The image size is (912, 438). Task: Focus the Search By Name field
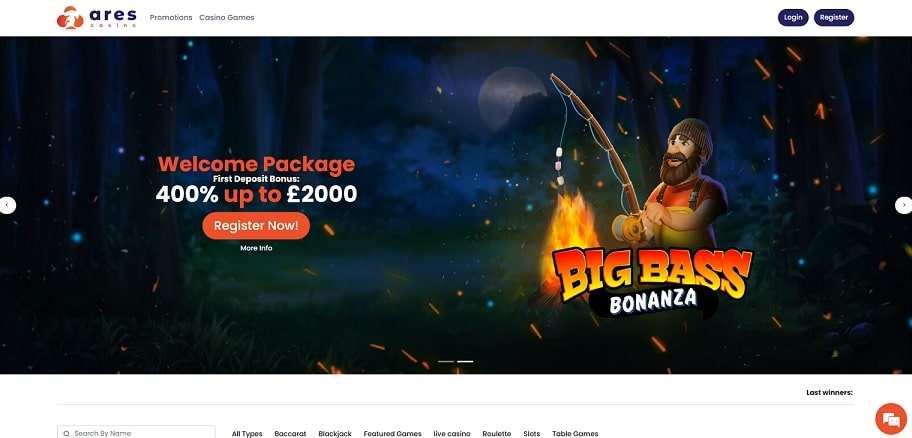pyautogui.click(x=136, y=433)
